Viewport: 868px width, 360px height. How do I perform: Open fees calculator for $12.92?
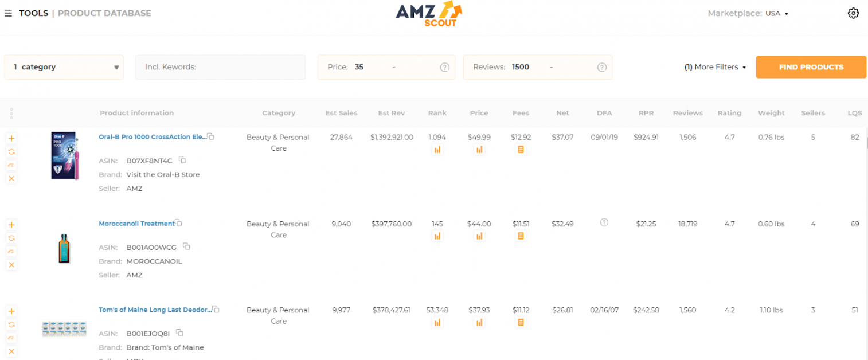coord(521,150)
